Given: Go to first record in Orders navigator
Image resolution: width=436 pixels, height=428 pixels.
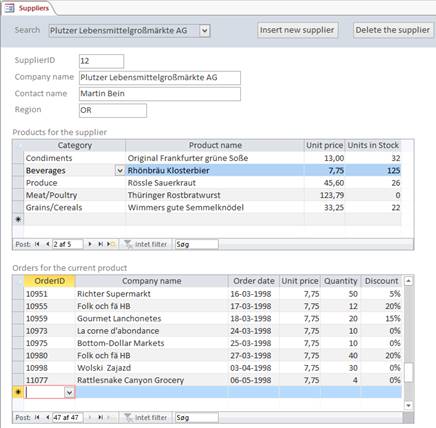Looking at the screenshot, I should pos(37,417).
